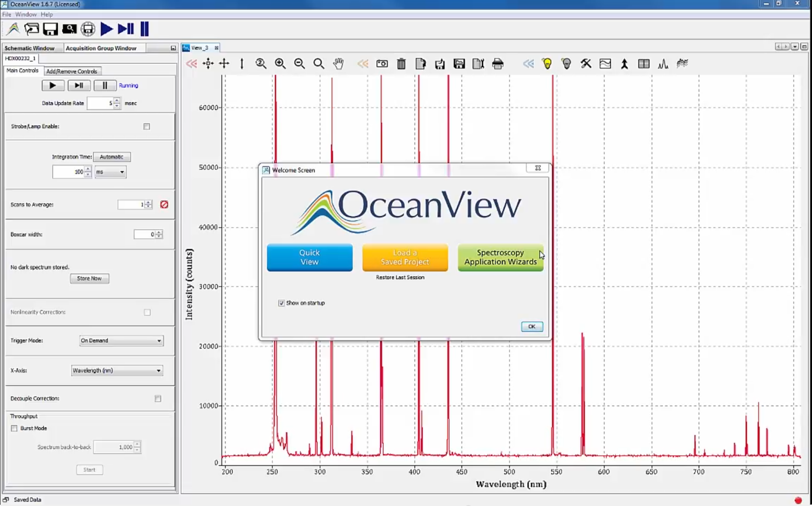Click the peak finder spectrum icon

pos(663,64)
